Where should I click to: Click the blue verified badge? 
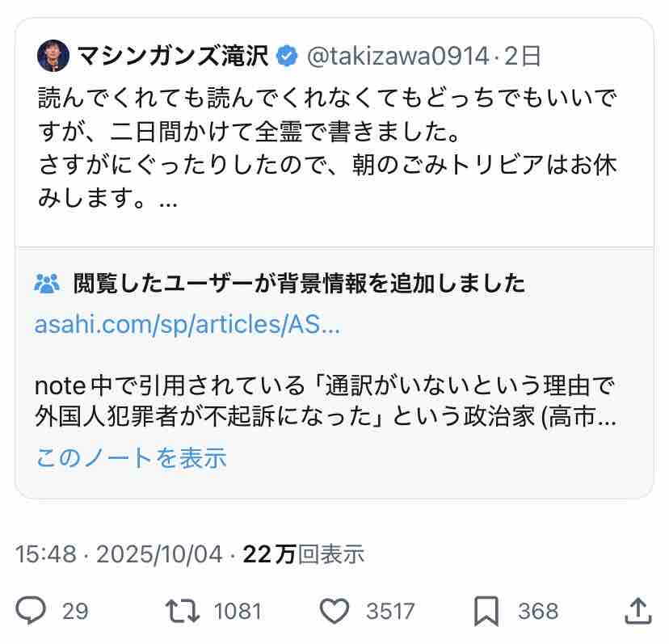(287, 56)
